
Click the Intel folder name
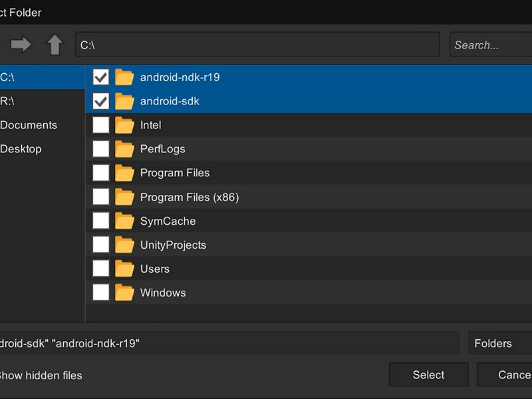pos(151,125)
